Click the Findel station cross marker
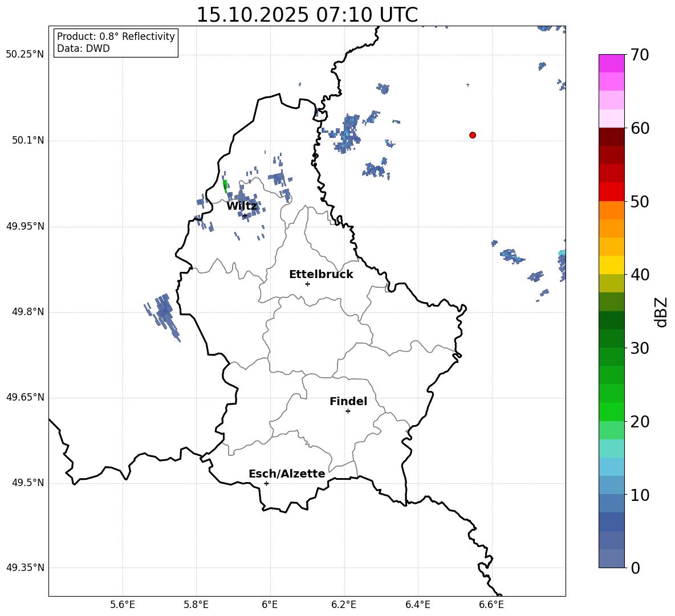675x616 pixels. coord(348,411)
